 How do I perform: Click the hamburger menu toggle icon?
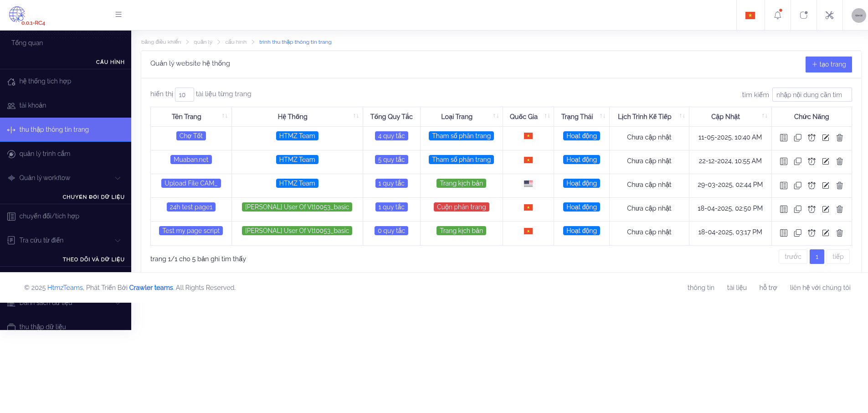click(x=118, y=15)
